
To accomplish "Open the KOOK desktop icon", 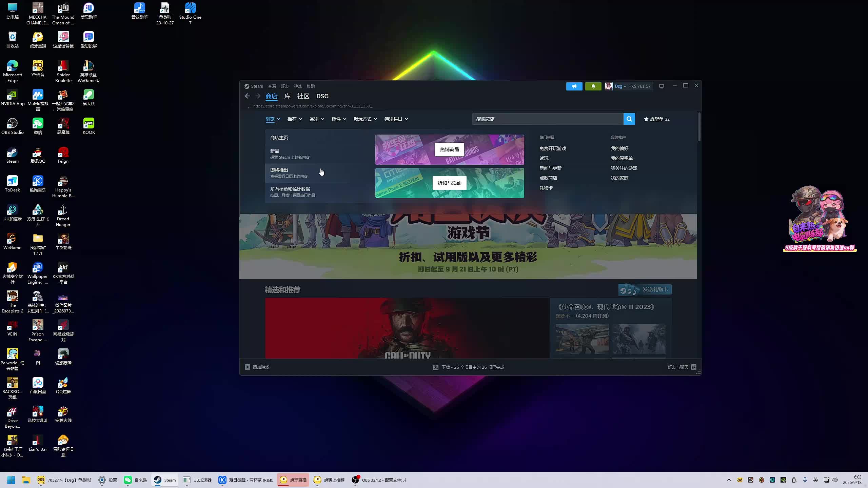I will pos(89,126).
